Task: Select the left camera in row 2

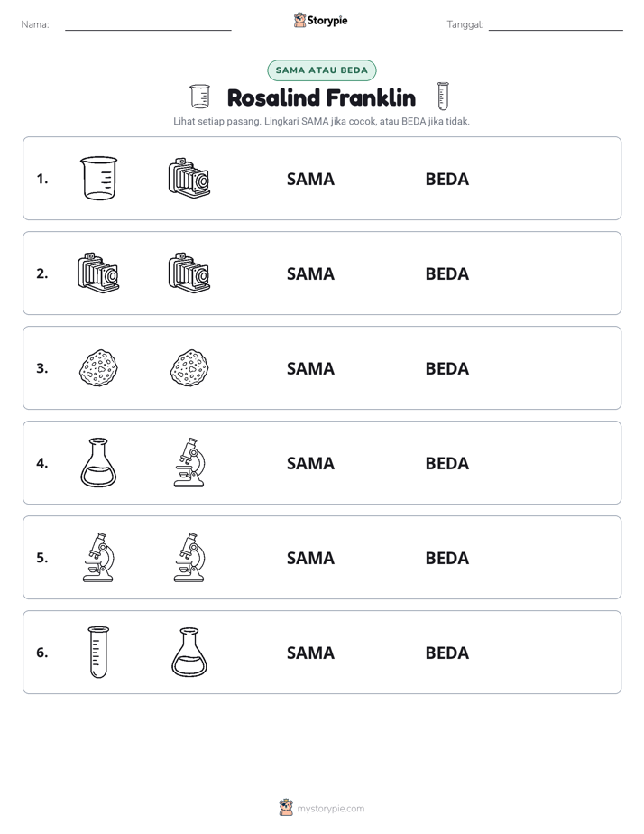Action: [98, 273]
